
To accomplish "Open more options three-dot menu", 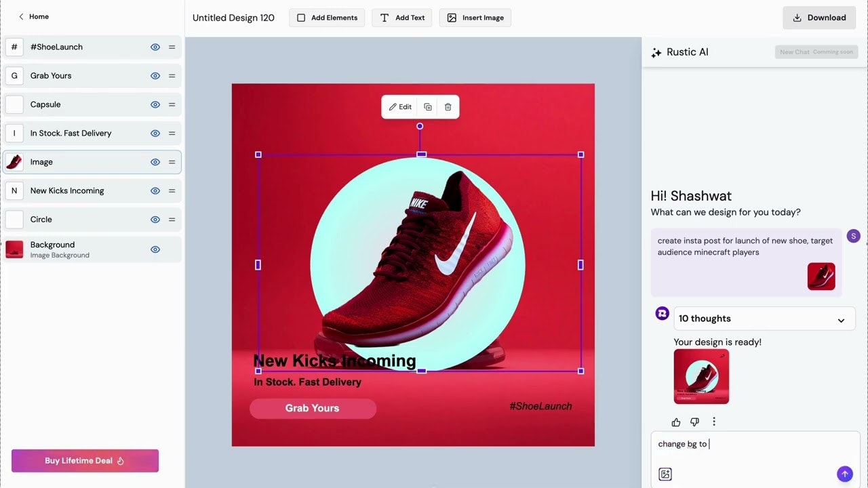I will (714, 422).
